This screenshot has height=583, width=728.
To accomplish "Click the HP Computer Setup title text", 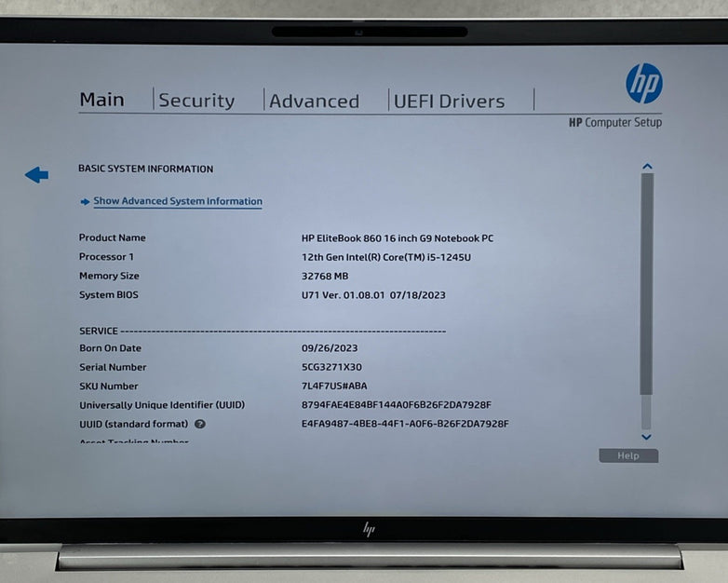I will [615, 122].
